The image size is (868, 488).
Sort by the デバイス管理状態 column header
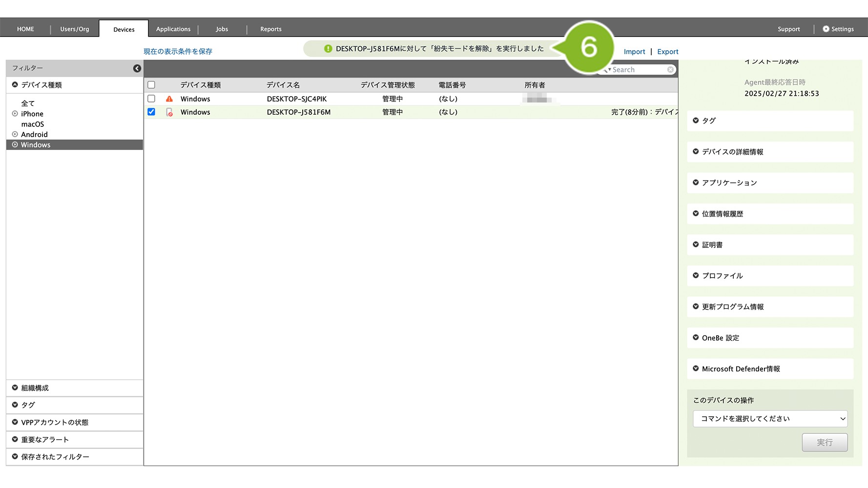point(388,85)
